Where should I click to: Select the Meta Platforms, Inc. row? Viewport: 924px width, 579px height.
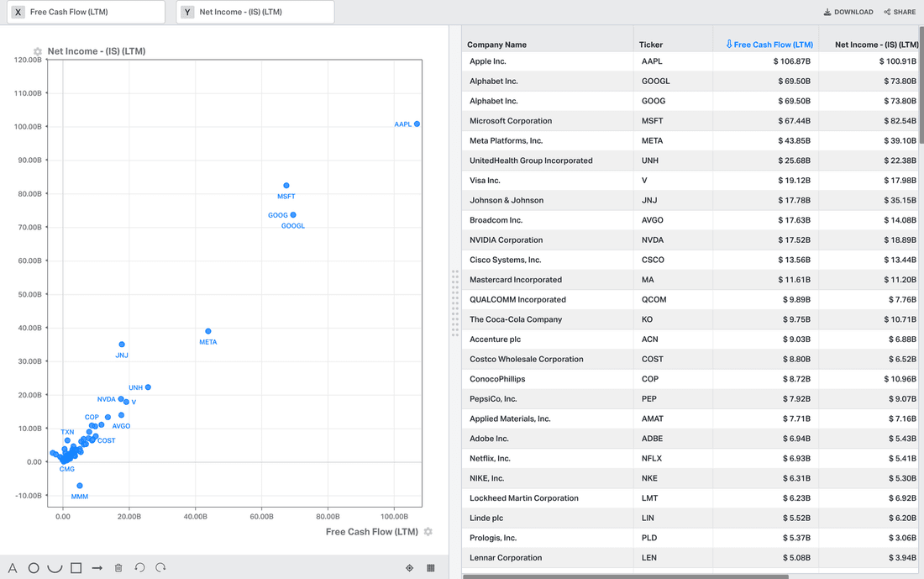click(x=690, y=141)
